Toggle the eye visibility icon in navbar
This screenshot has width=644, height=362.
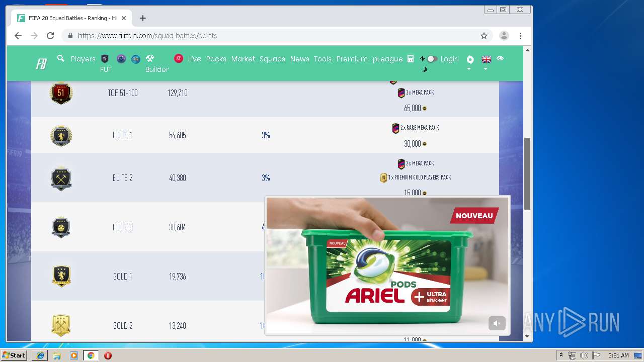[x=500, y=58]
